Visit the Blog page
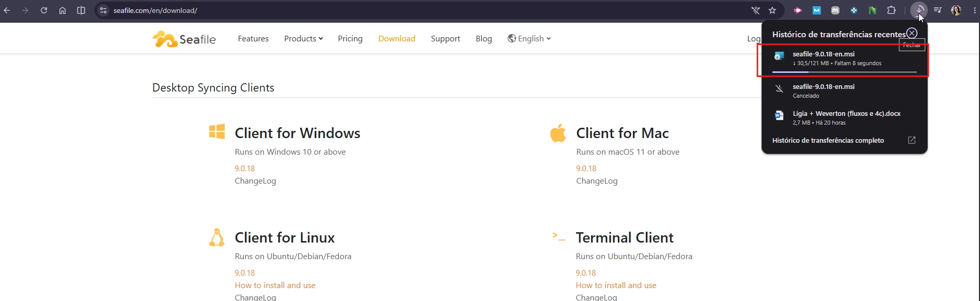The width and height of the screenshot is (980, 301). 484,39
